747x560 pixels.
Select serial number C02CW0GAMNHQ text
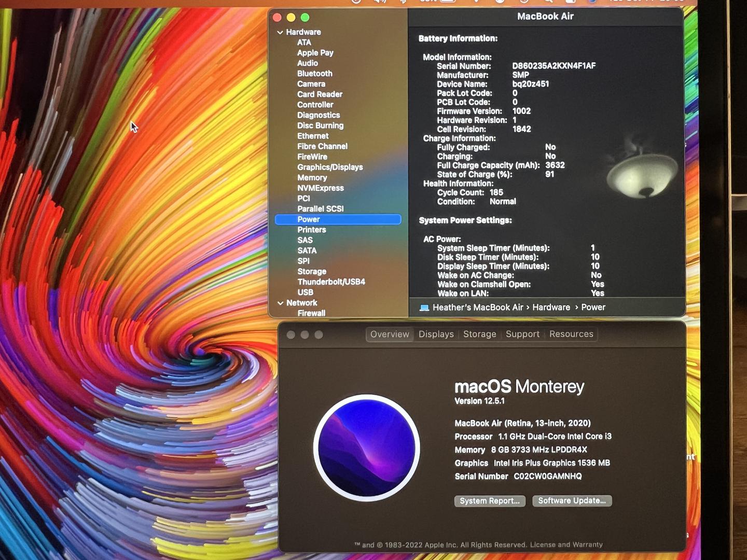point(548,477)
